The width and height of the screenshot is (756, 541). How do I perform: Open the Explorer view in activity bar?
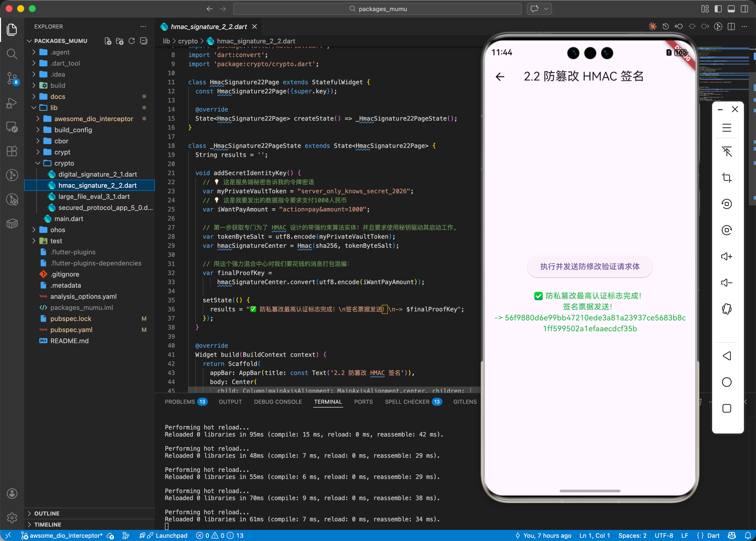(12, 29)
